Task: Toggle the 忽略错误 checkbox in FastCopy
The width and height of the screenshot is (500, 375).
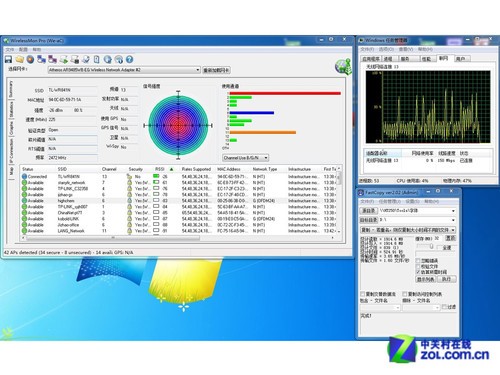Action: [x=418, y=260]
